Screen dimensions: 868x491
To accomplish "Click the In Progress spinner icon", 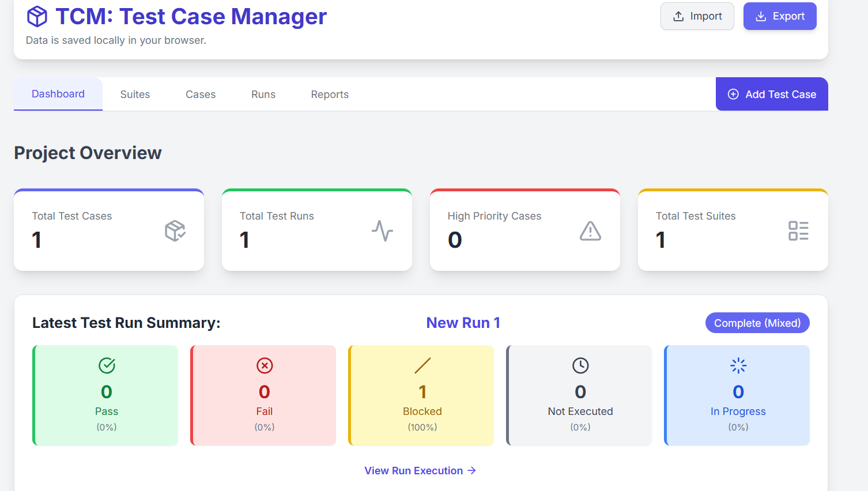I will coord(738,365).
